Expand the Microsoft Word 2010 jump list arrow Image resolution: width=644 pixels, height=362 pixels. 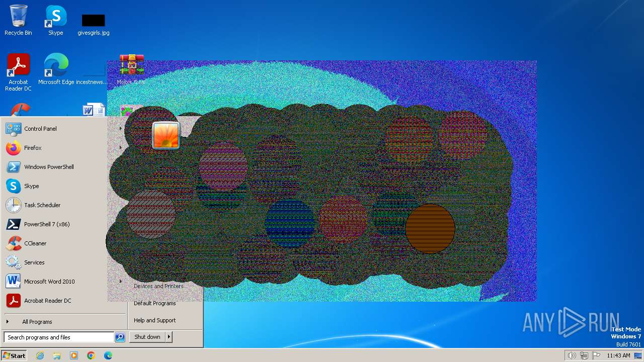click(x=121, y=282)
